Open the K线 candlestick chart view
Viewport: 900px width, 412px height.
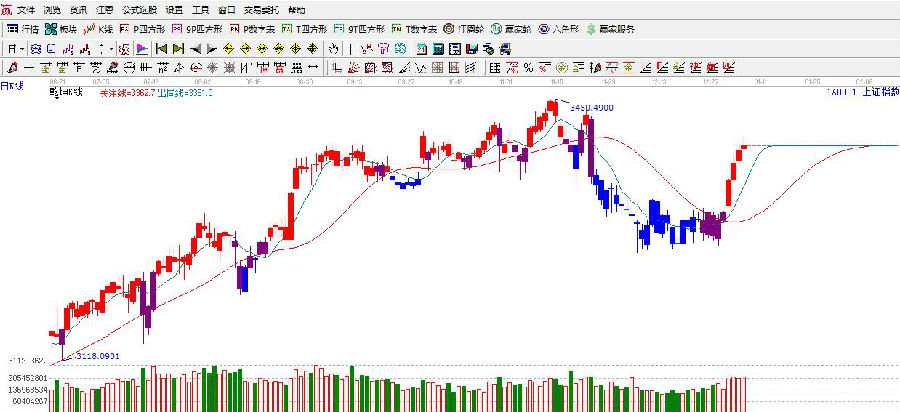click(x=98, y=29)
